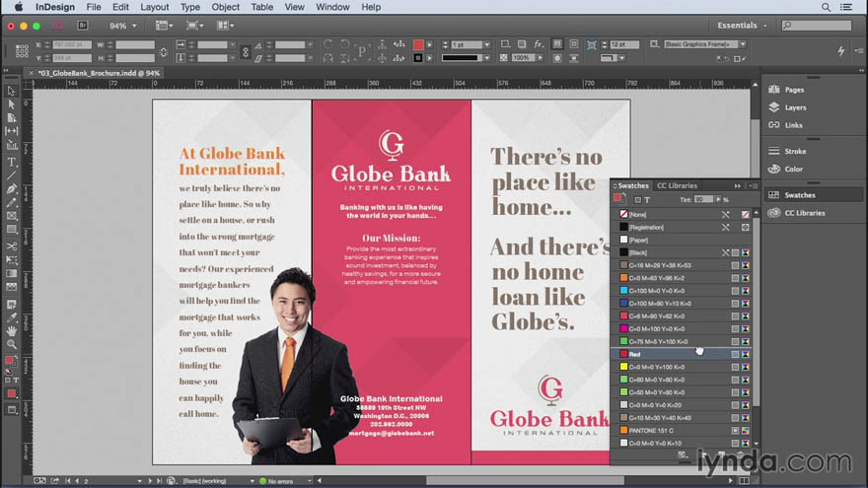
Task: Open the Basic Graphics Frame style dropdown
Action: pyautogui.click(x=704, y=44)
